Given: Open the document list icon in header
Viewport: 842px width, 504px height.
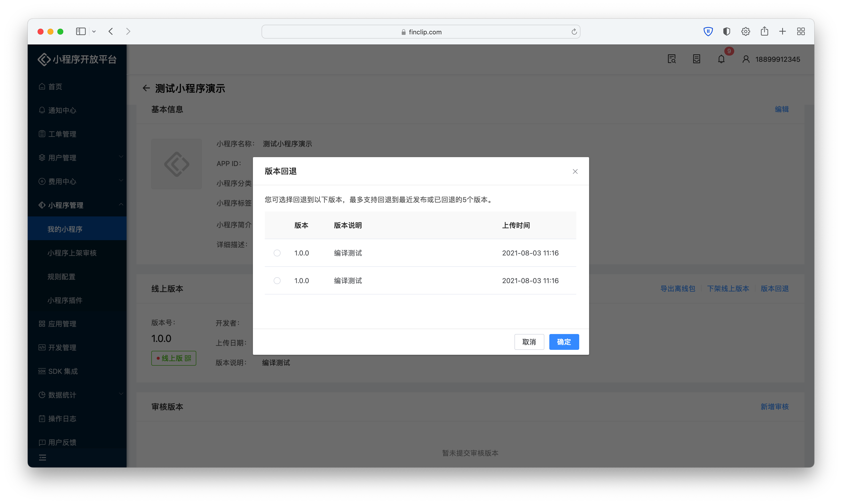Looking at the screenshot, I should (x=697, y=59).
